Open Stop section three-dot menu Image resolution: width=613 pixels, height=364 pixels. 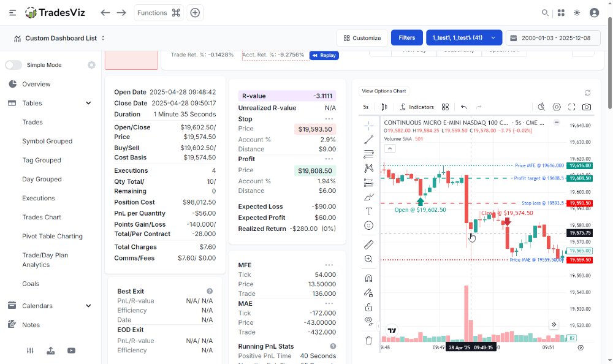pos(329,119)
